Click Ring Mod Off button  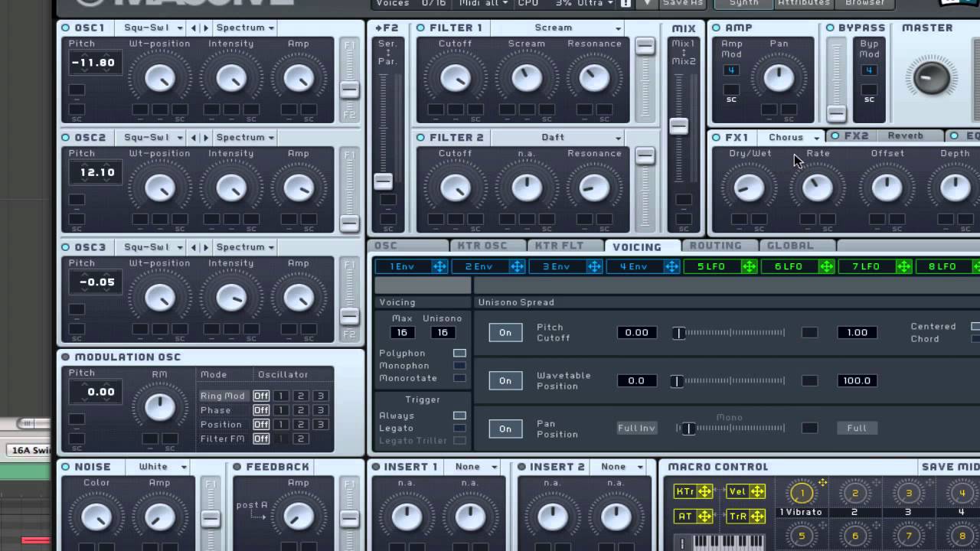[261, 396]
